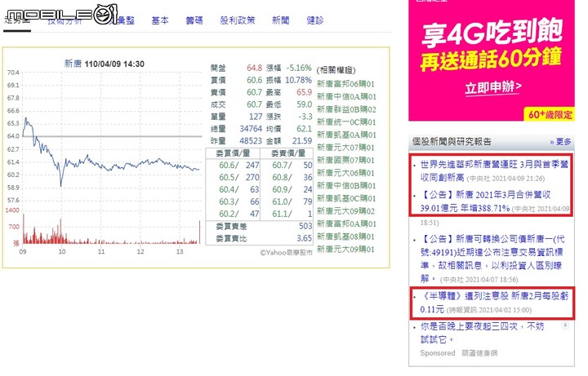The image size is (588, 376).
Task: Click the 60+歲限定 badge on the ad
Action: click(x=550, y=115)
